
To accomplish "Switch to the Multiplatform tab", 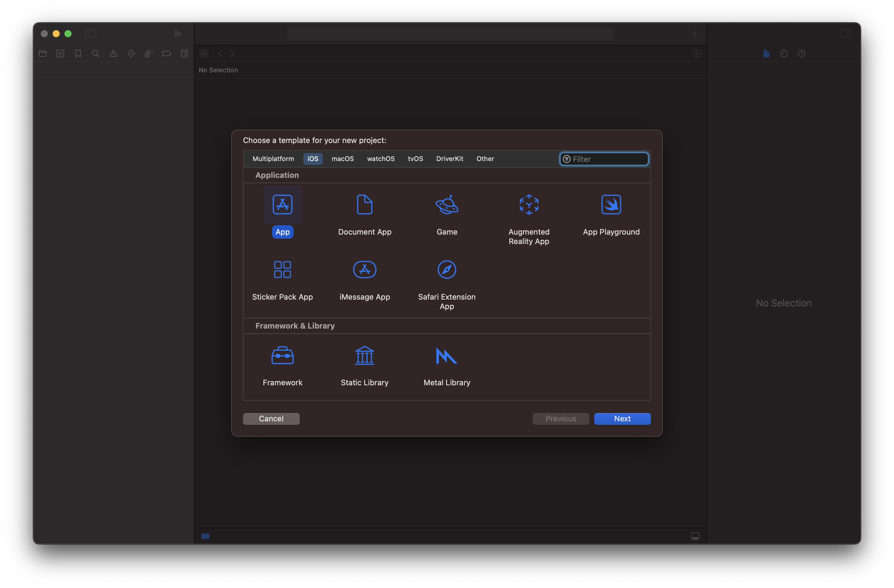I will 273,159.
